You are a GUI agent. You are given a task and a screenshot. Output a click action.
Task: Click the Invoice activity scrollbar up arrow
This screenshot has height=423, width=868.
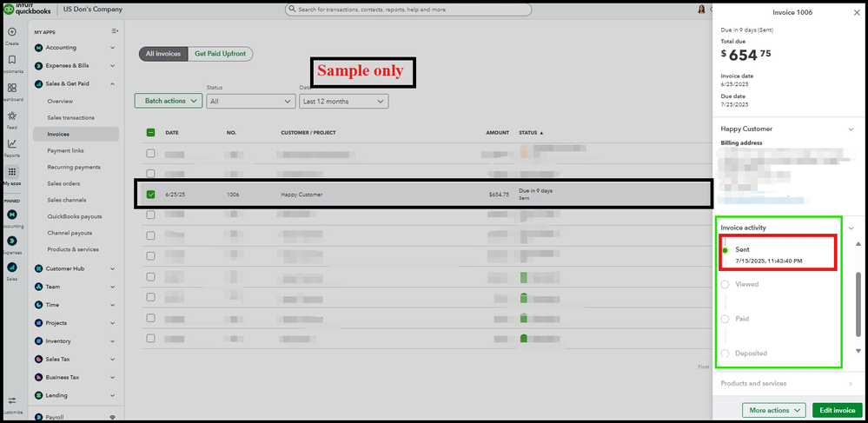[x=858, y=244]
